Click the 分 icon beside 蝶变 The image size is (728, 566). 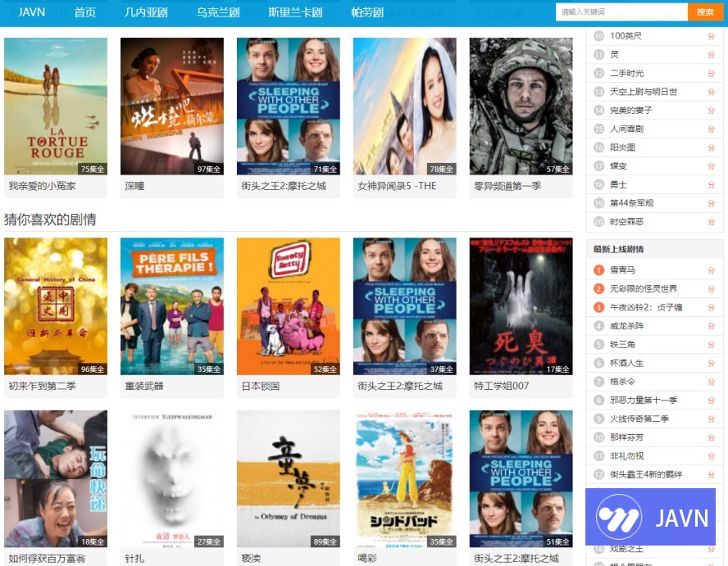[711, 166]
